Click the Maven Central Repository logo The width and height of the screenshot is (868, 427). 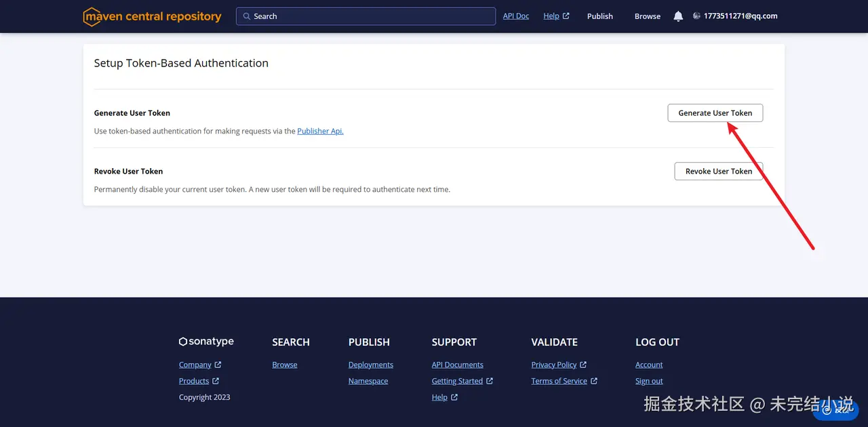click(153, 16)
